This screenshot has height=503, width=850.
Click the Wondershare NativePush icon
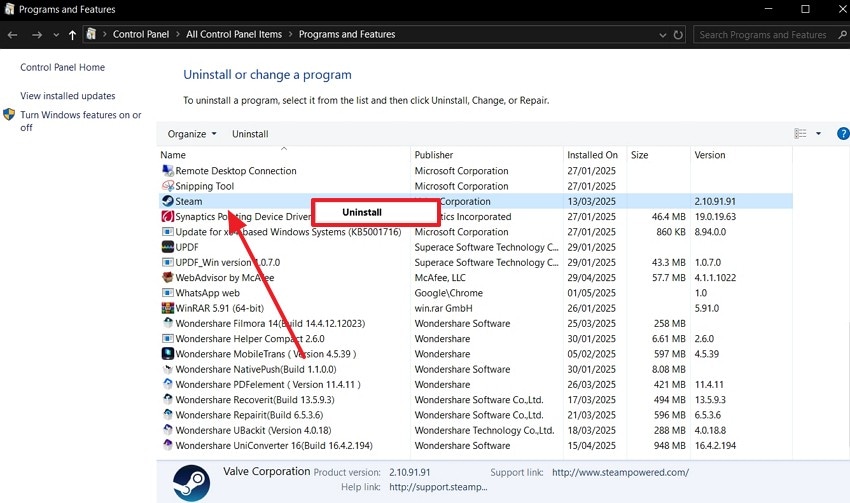click(168, 369)
